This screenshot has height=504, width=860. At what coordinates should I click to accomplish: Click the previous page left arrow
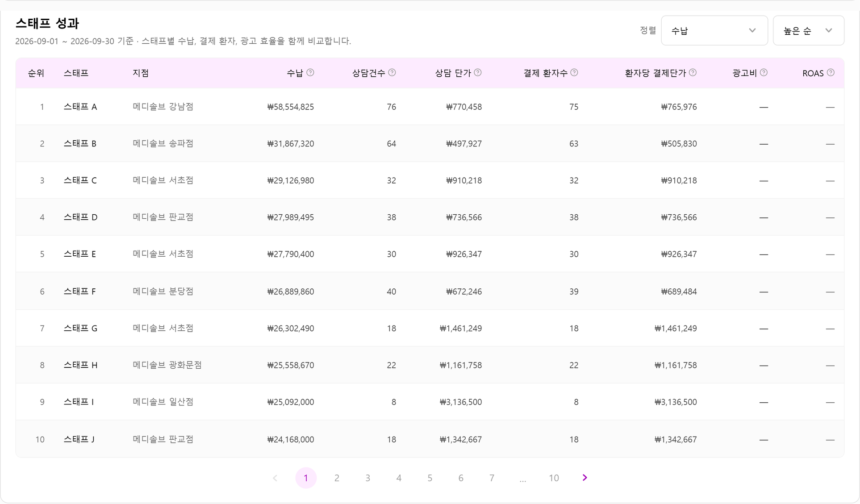pyautogui.click(x=275, y=478)
